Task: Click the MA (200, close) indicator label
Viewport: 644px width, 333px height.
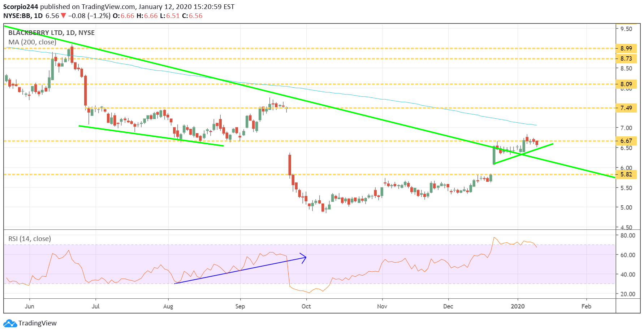Action: tap(33, 42)
